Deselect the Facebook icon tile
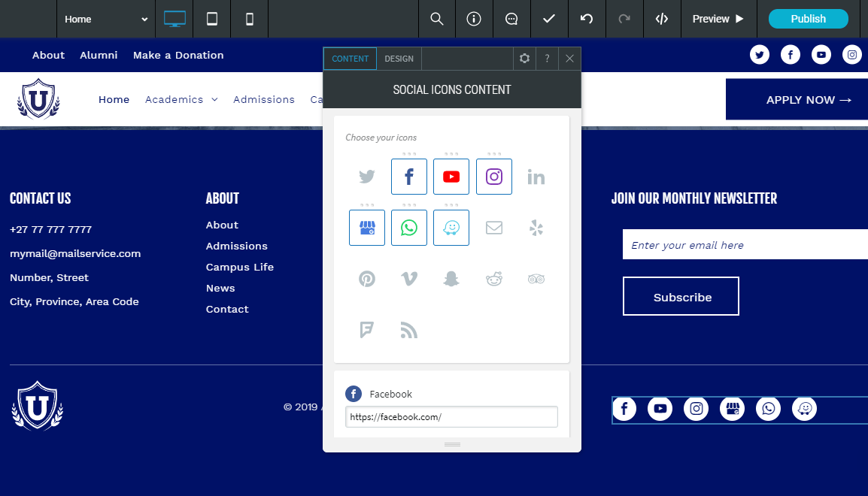The height and width of the screenshot is (496, 868). pyautogui.click(x=409, y=177)
